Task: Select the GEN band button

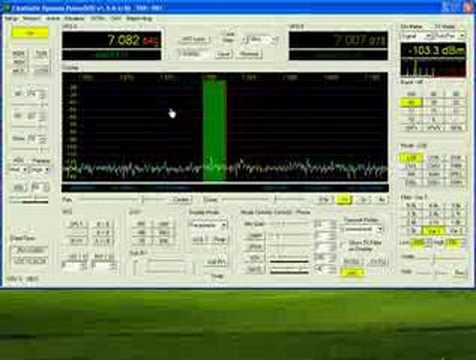Action: tap(411, 128)
